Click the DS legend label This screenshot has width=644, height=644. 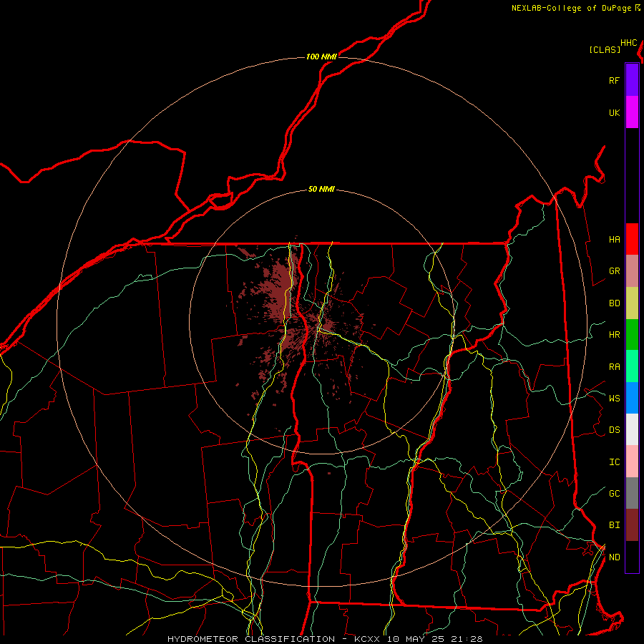(x=614, y=429)
